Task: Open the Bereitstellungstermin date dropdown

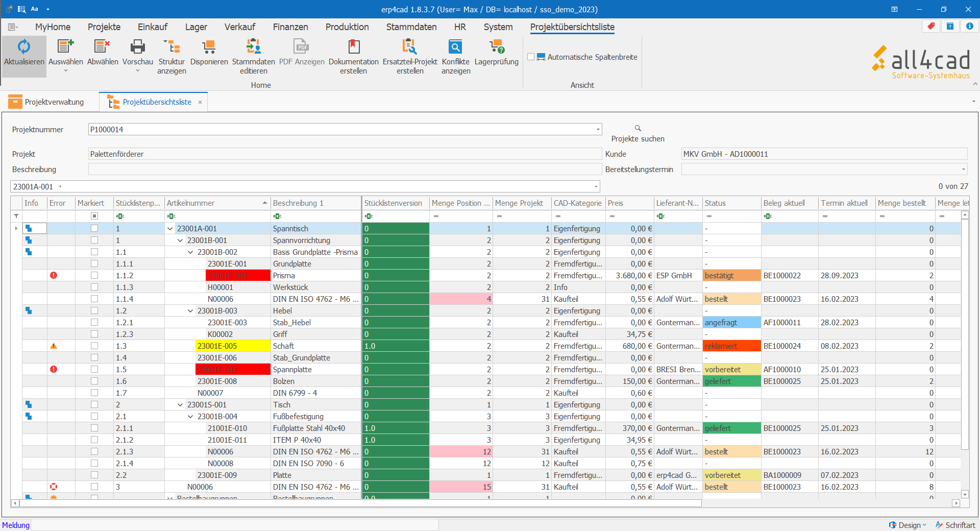Action: coord(963,170)
